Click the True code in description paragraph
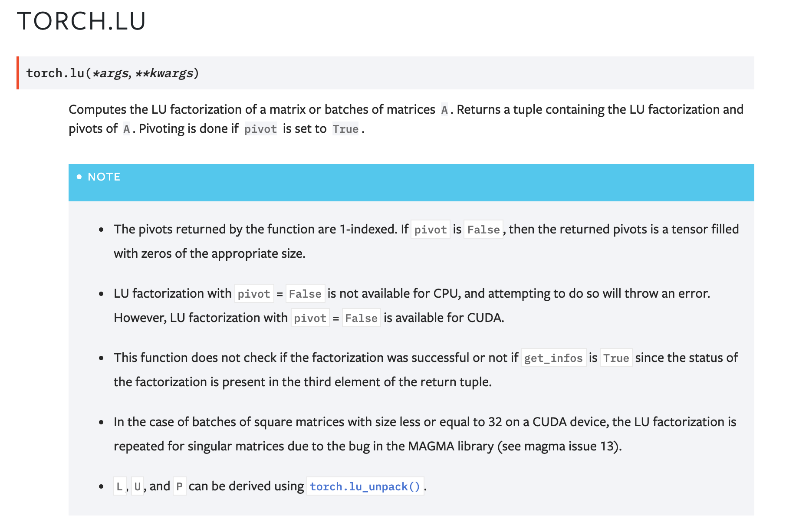809x532 pixels. pos(345,129)
